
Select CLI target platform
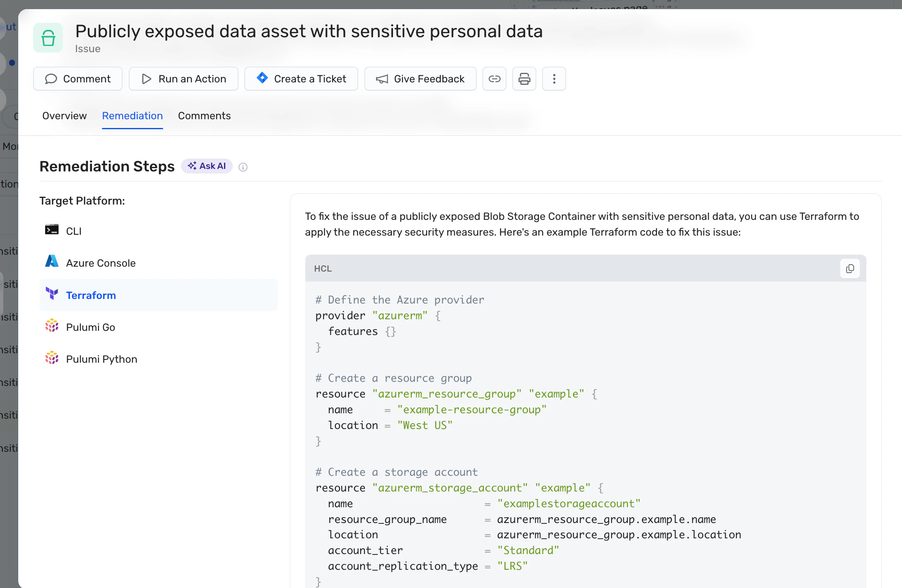tap(159, 231)
